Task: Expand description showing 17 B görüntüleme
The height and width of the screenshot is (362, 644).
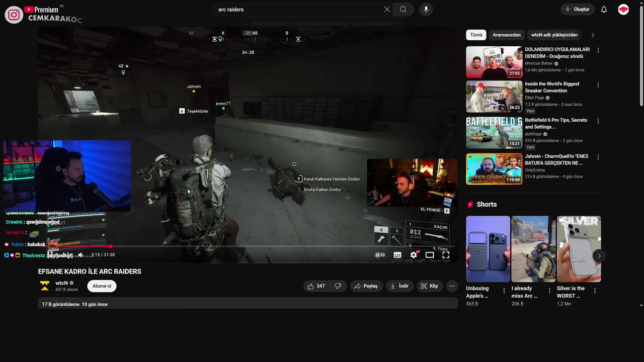Action: pos(248,303)
